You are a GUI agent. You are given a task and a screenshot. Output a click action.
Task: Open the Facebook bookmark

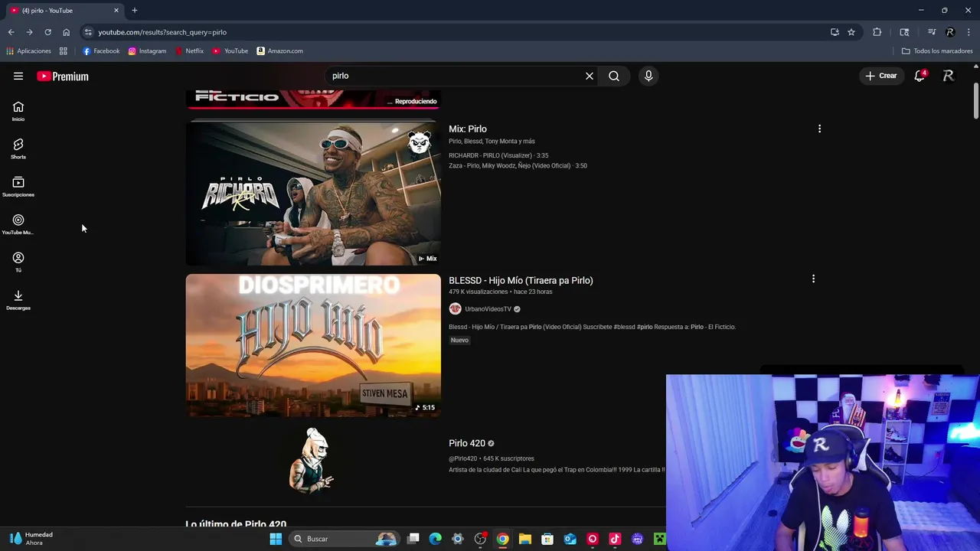pos(101,51)
